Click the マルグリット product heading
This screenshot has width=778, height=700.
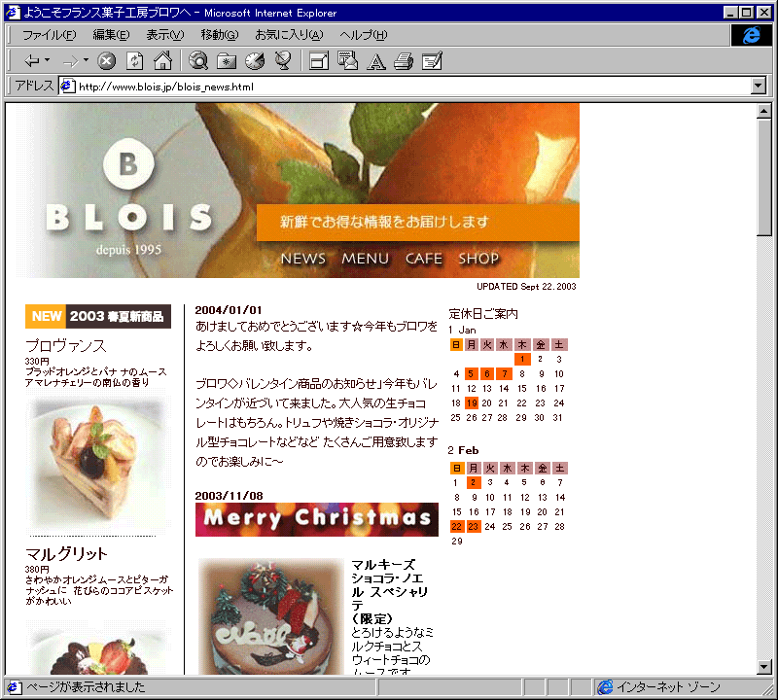coord(66,553)
